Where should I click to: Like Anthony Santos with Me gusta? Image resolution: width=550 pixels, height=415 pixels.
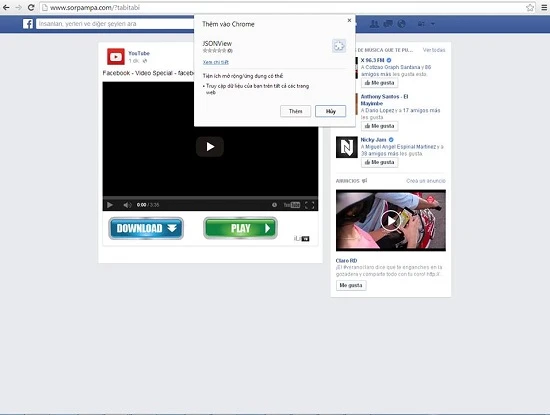pyautogui.click(x=380, y=126)
